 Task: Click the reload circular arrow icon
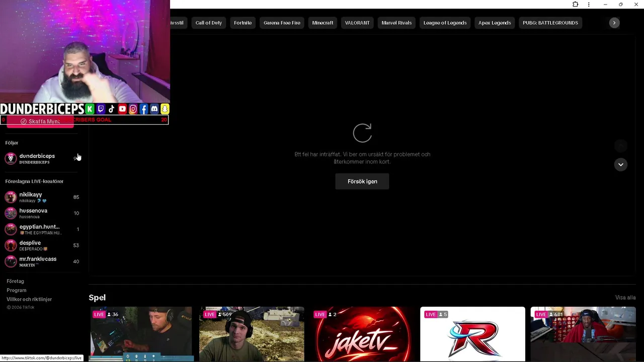(x=362, y=133)
